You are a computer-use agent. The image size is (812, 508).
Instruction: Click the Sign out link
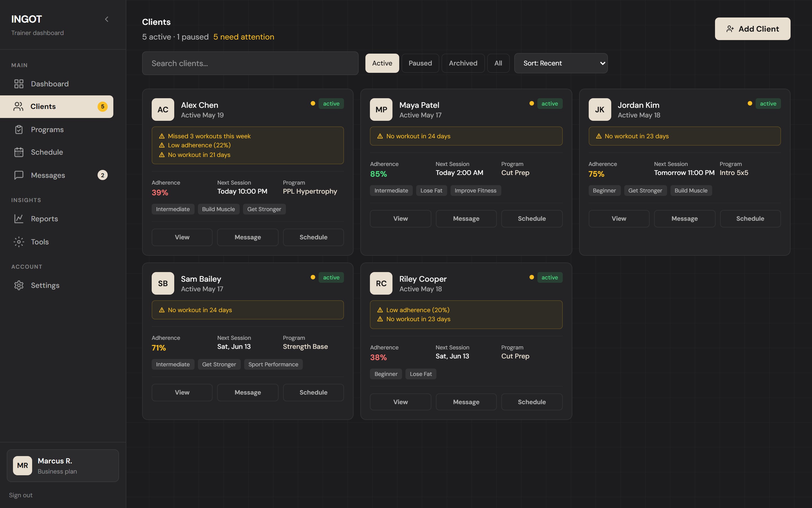pyautogui.click(x=21, y=495)
